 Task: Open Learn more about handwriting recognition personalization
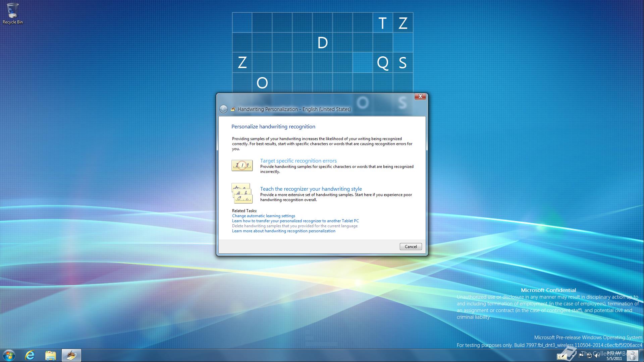pyautogui.click(x=283, y=231)
